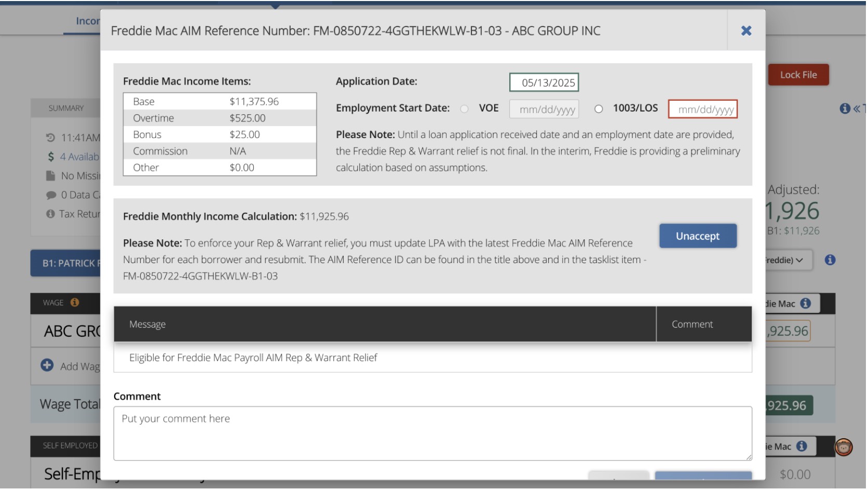
Task: Click the Base $11,375.96 row
Action: [x=220, y=102]
